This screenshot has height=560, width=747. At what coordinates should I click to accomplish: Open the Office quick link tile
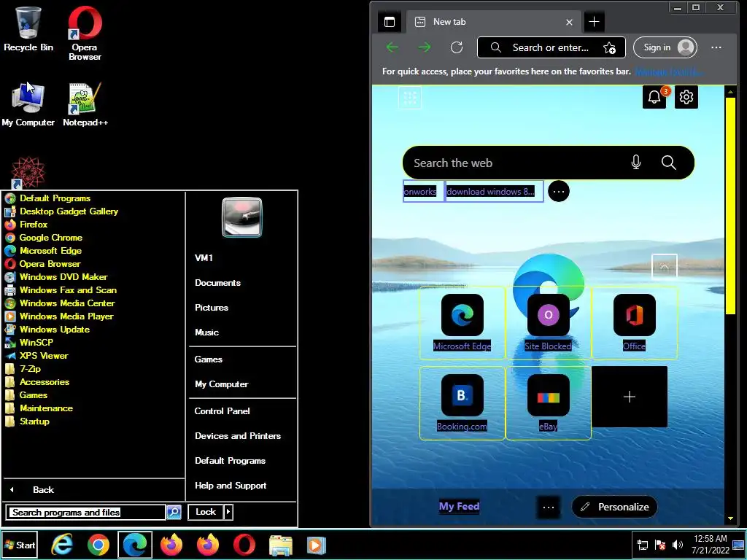click(x=634, y=323)
